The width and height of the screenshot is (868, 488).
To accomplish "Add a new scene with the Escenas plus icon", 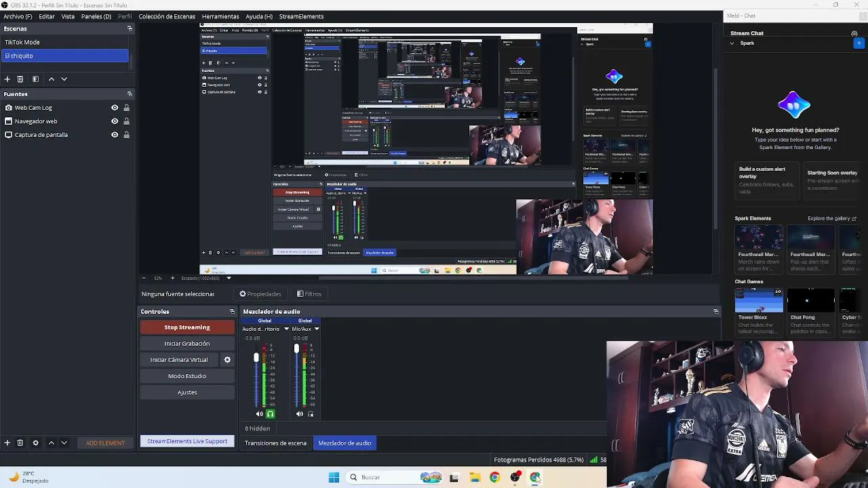I will tap(7, 79).
